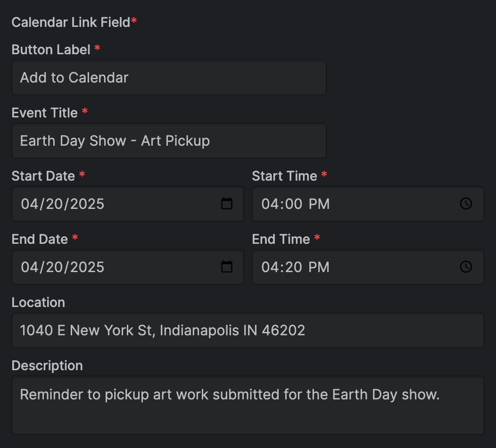Click the End Time clock icon
The width and height of the screenshot is (496, 448).
[466, 267]
